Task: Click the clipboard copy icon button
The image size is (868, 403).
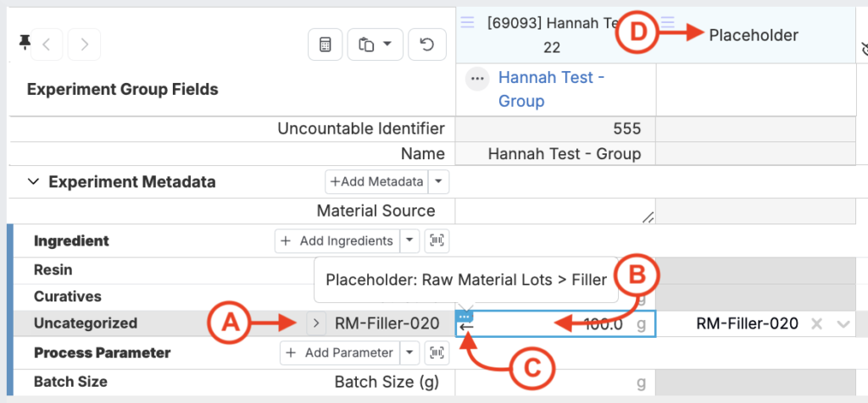Action: (x=375, y=44)
